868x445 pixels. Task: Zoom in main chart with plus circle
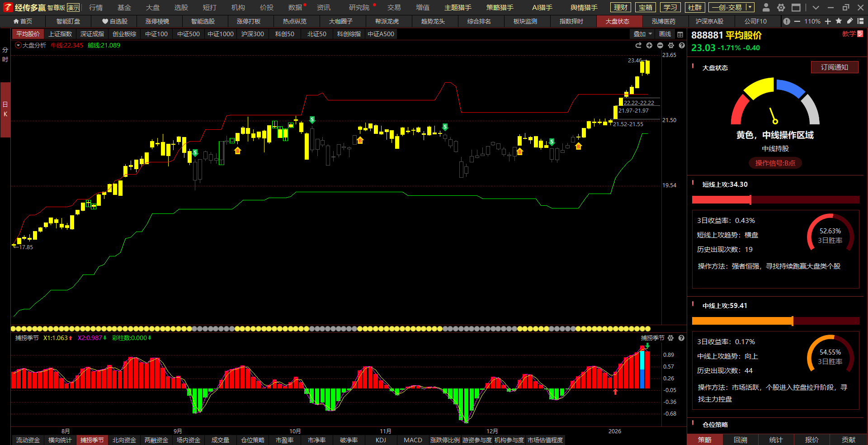[x=649, y=45]
